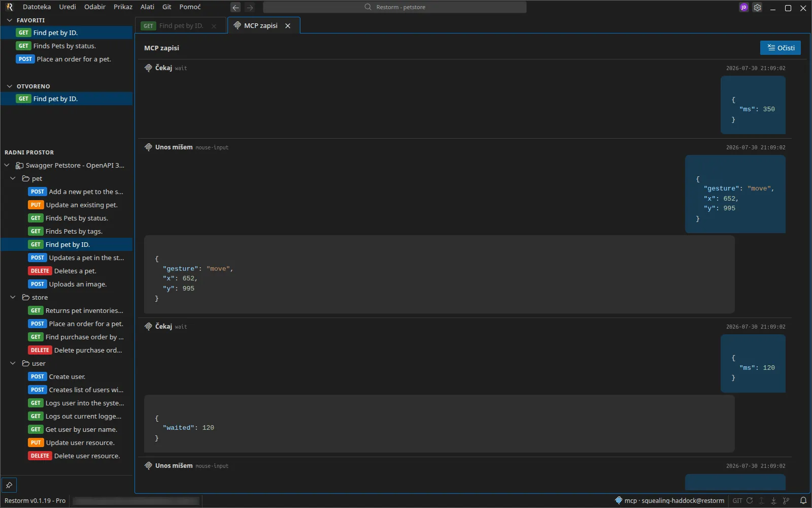Click the MCP icon beside the first Čekaj entry
This screenshot has width=812, height=508.
tap(148, 68)
